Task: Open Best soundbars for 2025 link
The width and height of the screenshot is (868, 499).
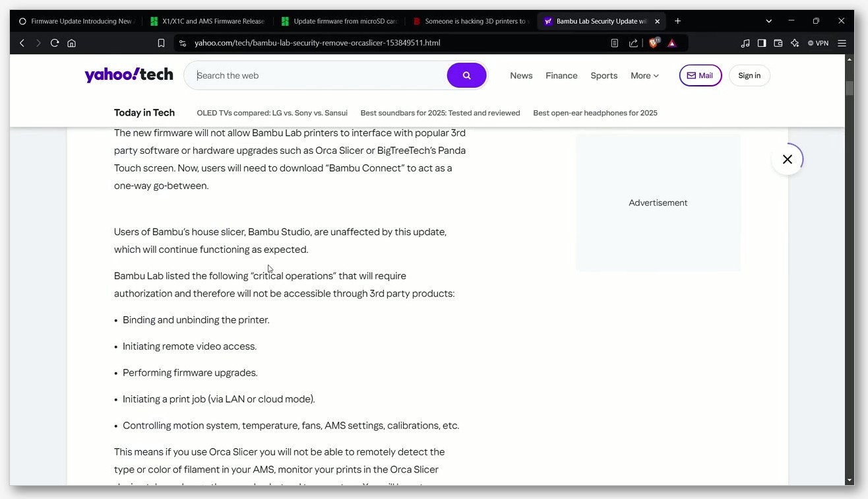Action: [x=440, y=113]
